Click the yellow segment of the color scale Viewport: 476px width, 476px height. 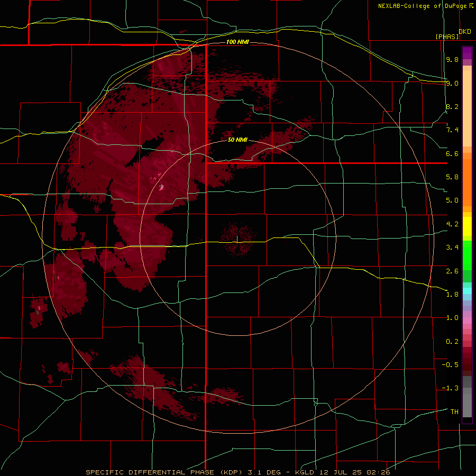(467, 226)
